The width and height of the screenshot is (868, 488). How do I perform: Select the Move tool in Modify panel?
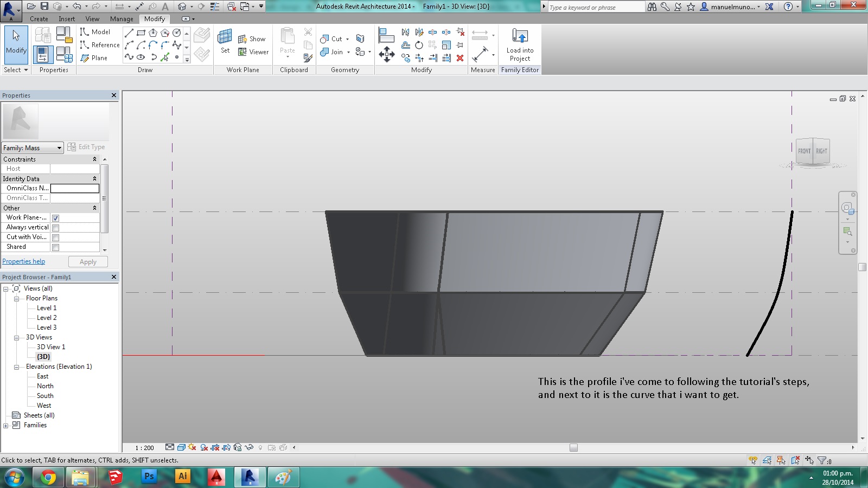386,54
